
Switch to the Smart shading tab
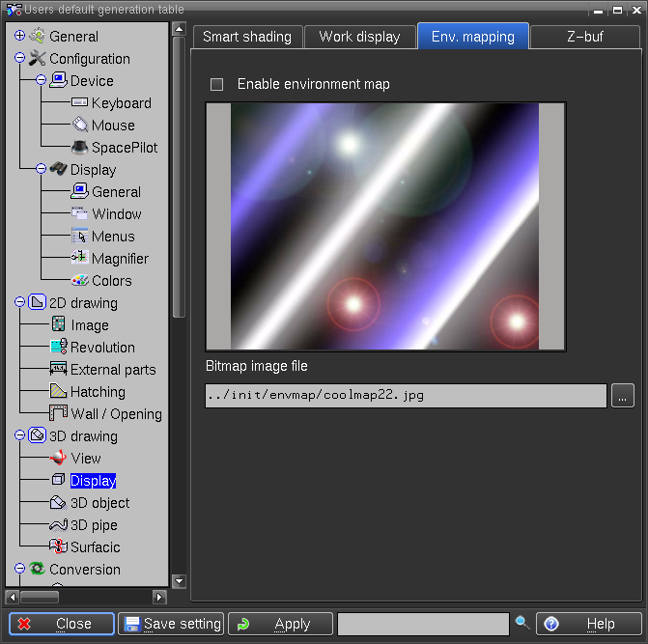pos(247,37)
